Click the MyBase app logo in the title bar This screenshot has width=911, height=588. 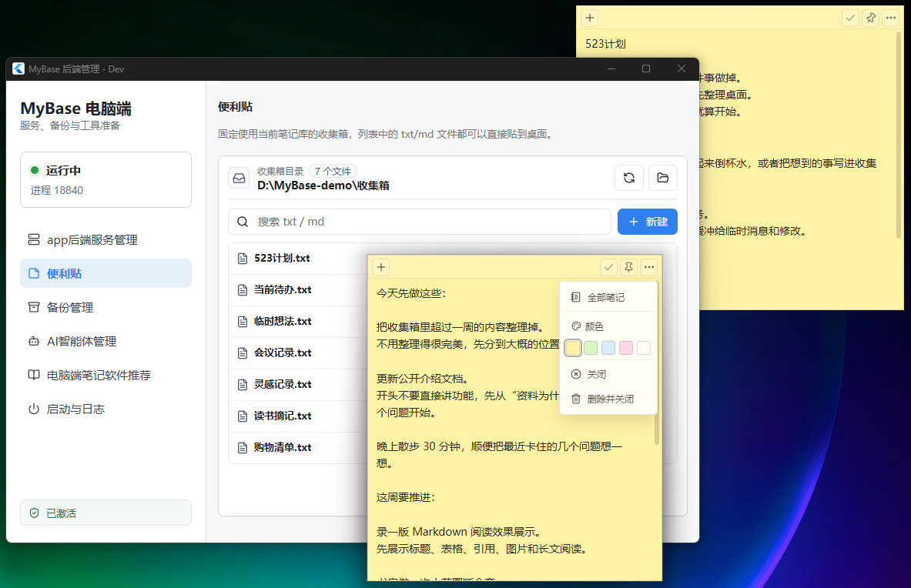[x=18, y=68]
